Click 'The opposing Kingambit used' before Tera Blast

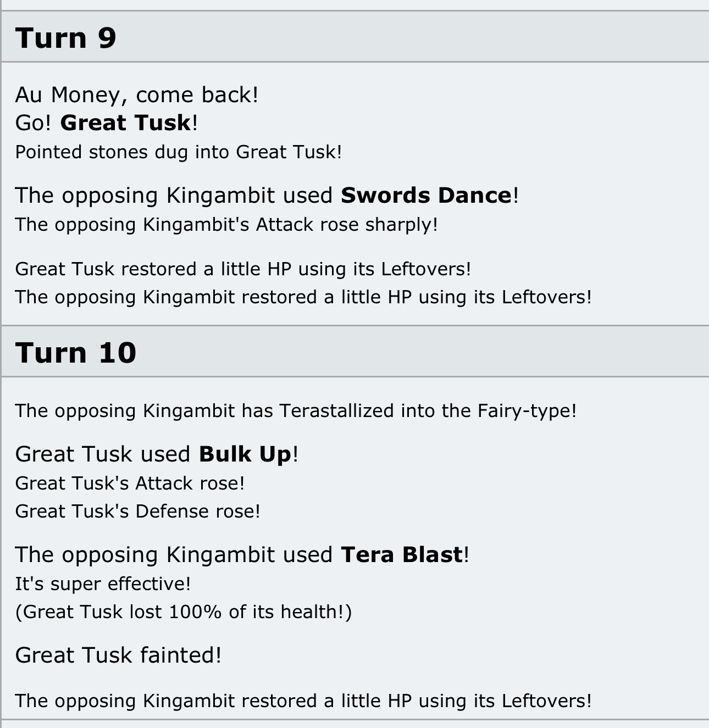click(173, 555)
